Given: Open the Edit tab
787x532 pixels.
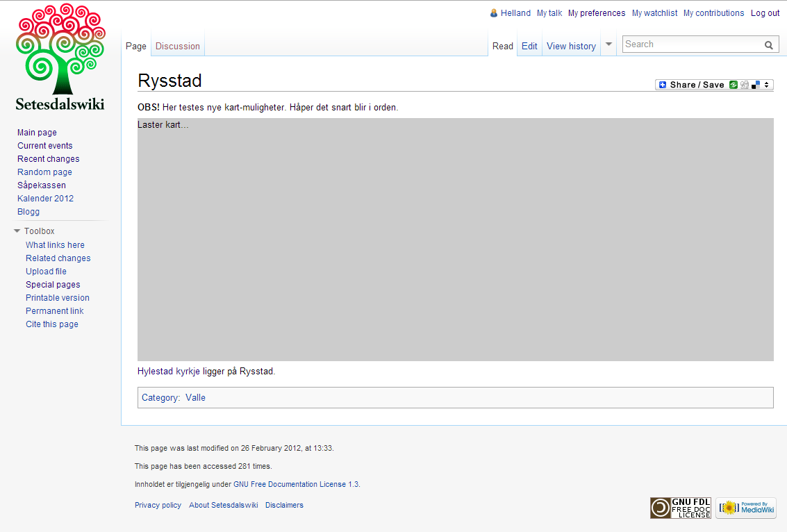Looking at the screenshot, I should click(x=529, y=47).
